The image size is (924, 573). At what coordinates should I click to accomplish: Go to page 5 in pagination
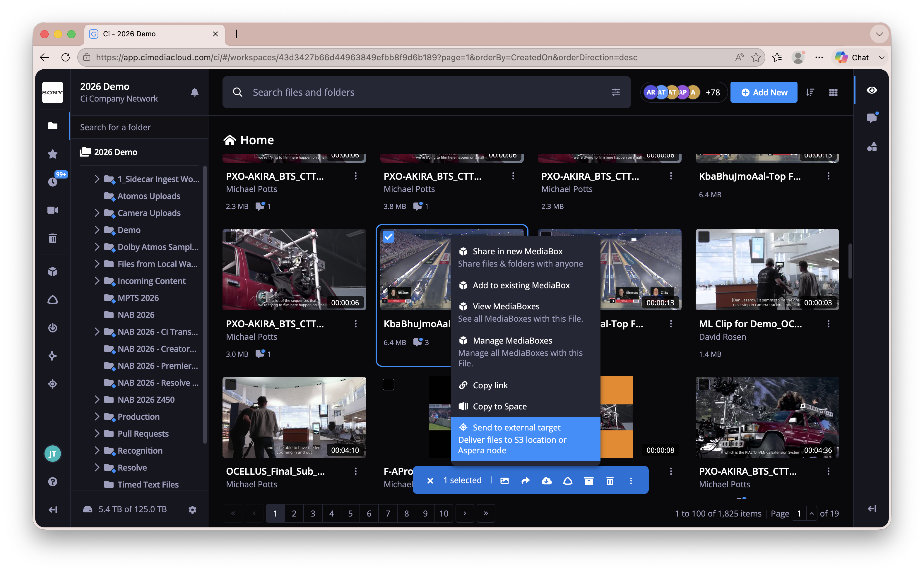point(350,513)
